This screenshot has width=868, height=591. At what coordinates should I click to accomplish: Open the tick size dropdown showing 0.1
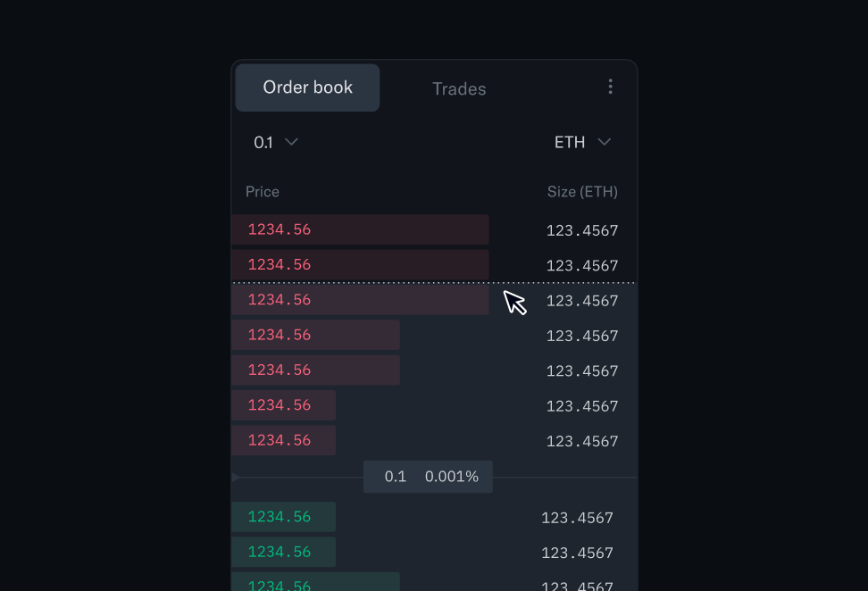(x=273, y=141)
